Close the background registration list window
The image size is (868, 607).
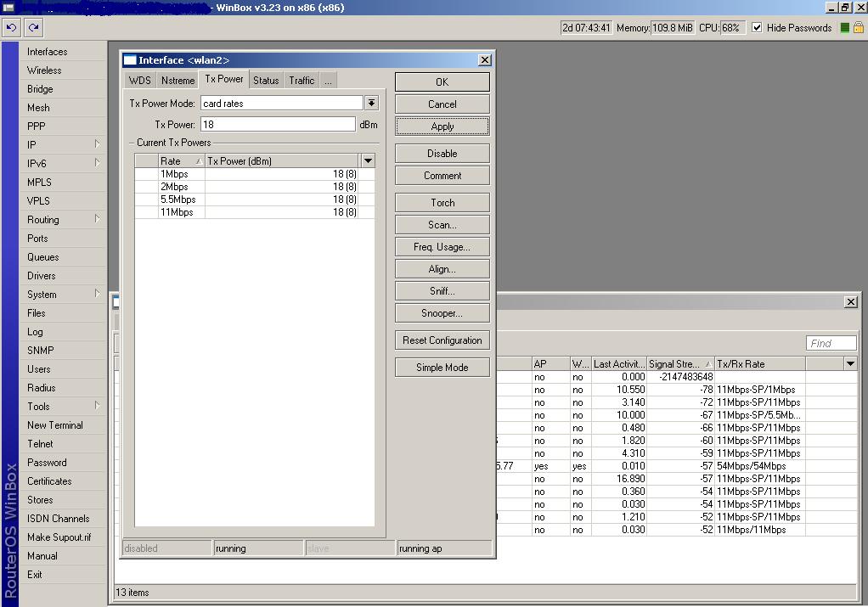(x=850, y=302)
